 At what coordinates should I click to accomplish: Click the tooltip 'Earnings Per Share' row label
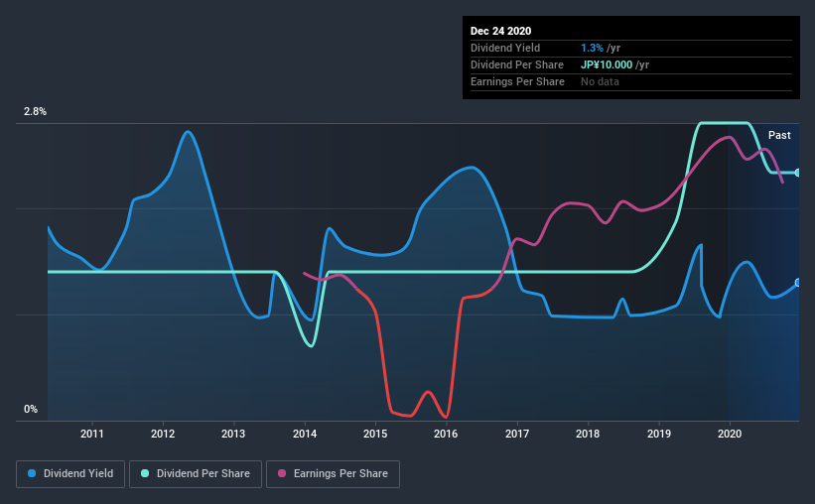[x=517, y=81]
